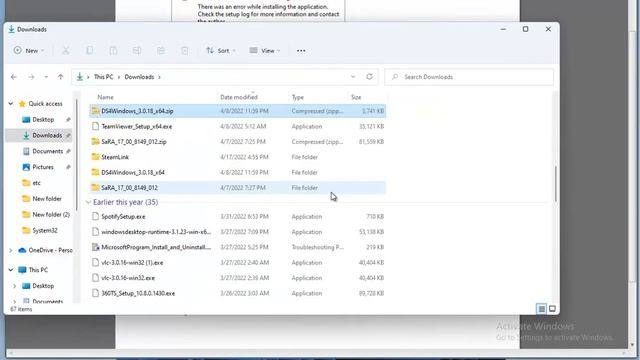
Task: Select DS4Windows_3.0.18_x64 folder
Action: (238, 172)
